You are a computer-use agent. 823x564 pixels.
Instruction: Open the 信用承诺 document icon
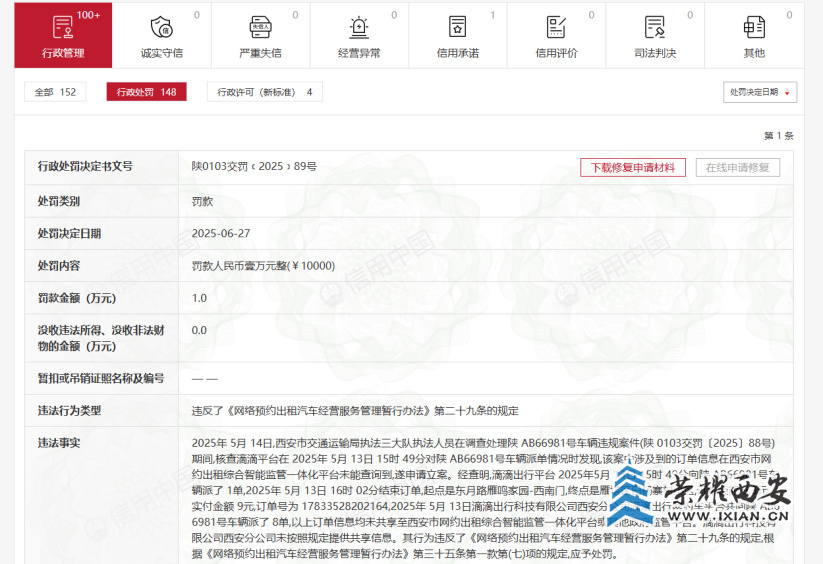click(x=458, y=27)
